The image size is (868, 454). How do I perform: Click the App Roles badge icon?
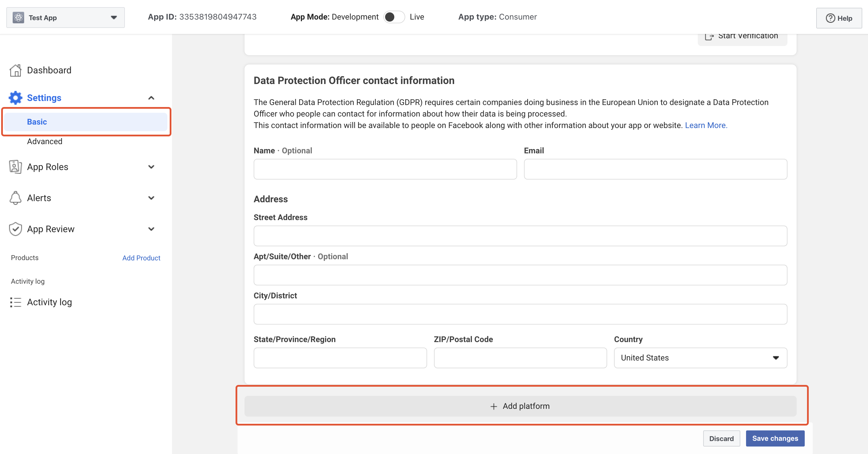click(16, 167)
